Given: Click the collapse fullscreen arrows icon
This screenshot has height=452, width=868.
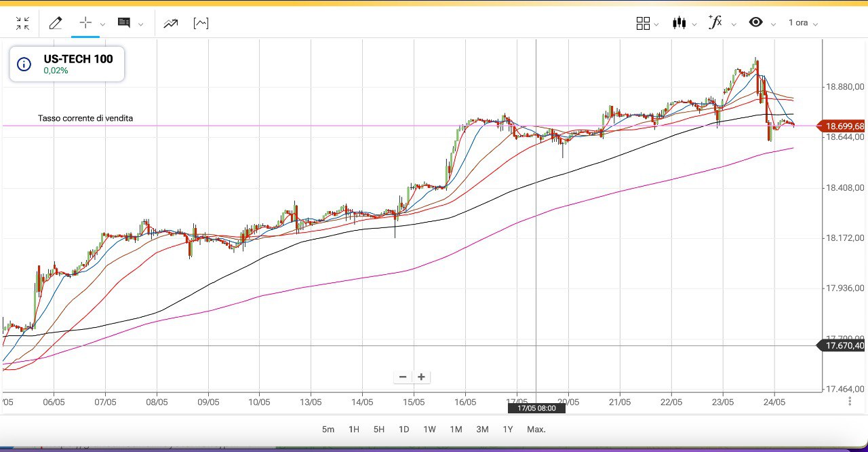Looking at the screenshot, I should (22, 24).
